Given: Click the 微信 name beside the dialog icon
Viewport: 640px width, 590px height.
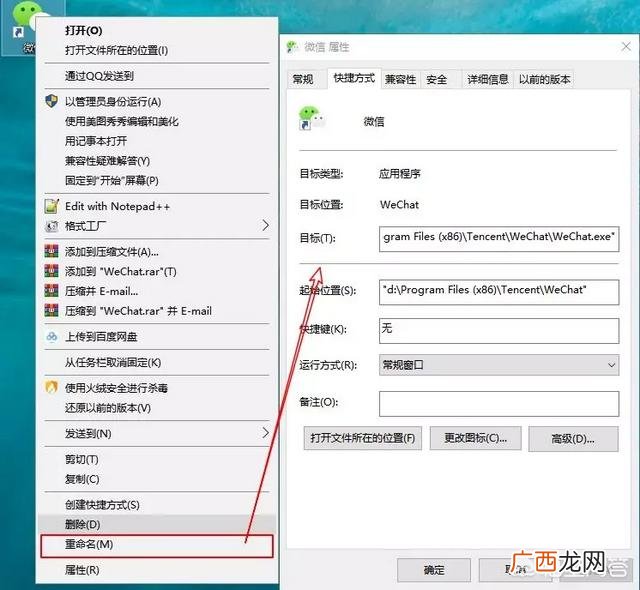Looking at the screenshot, I should [x=374, y=121].
